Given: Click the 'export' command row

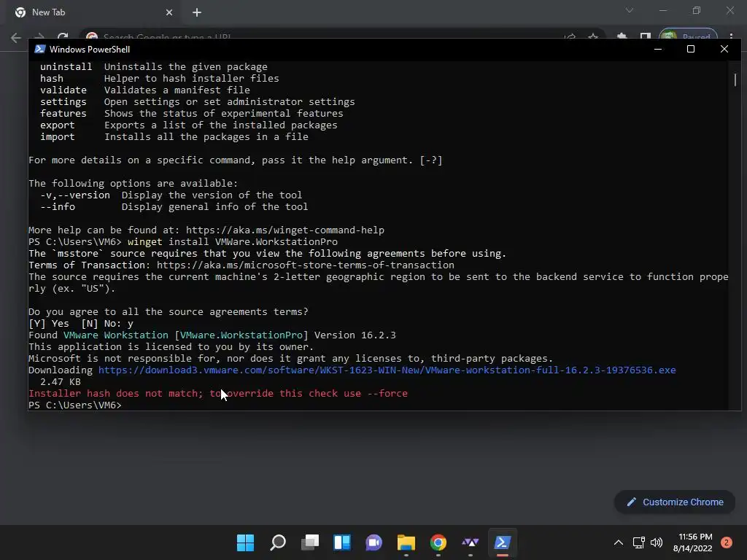Looking at the screenshot, I should [189, 125].
